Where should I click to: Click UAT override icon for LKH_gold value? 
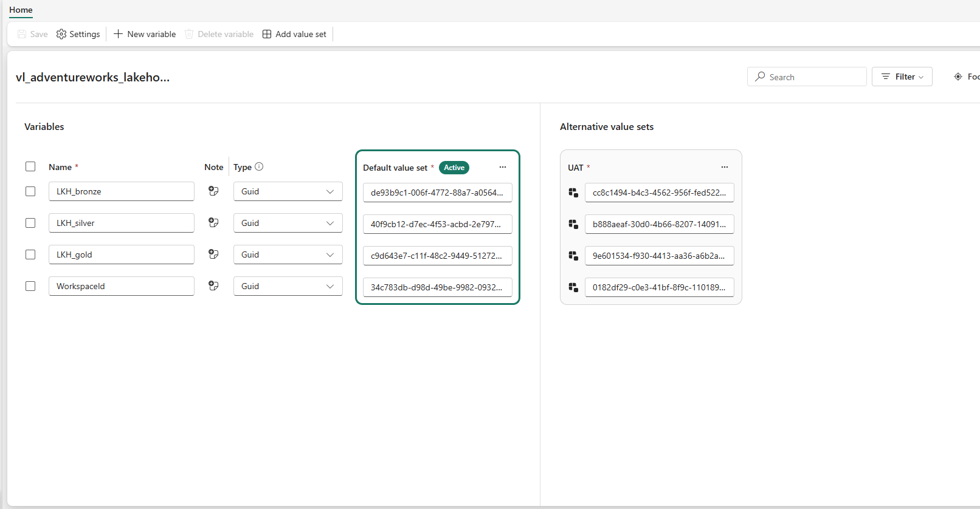pos(573,256)
